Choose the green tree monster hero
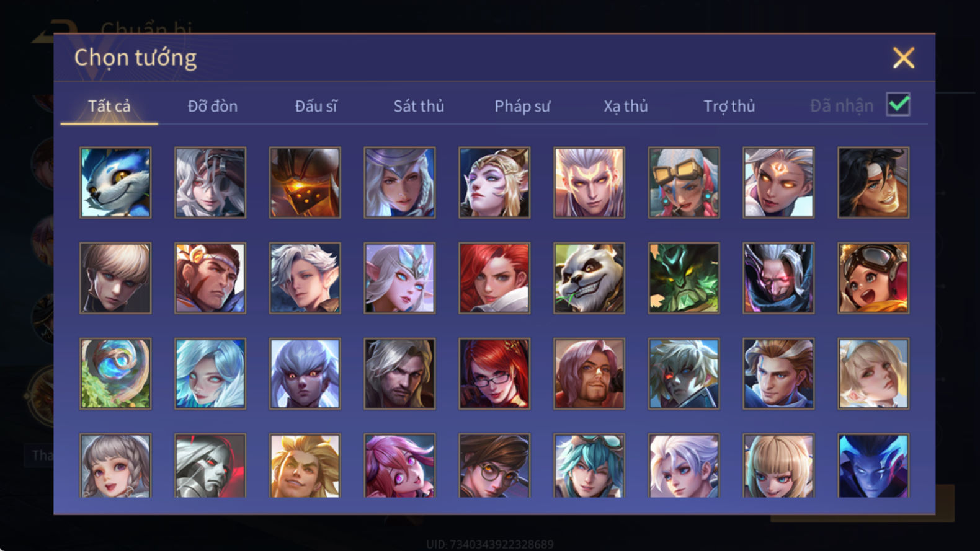Viewport: 980px width, 551px height. [684, 278]
